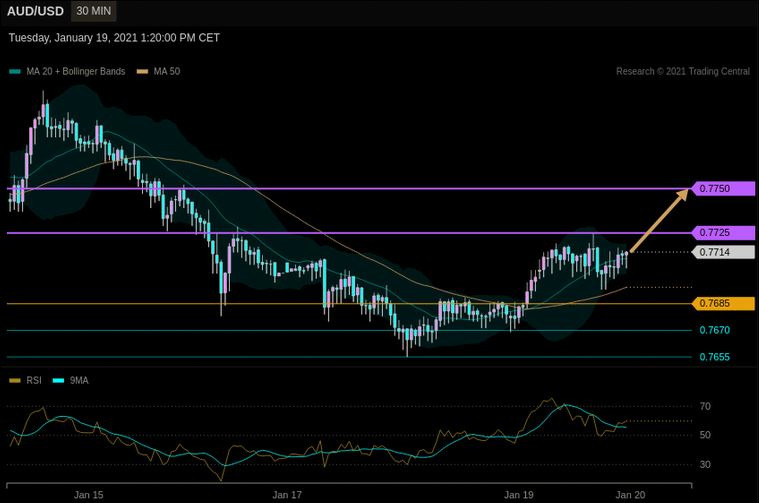The height and width of the screenshot is (503, 759).
Task: Click the 'Jan 19' date axis label
Action: click(x=519, y=495)
